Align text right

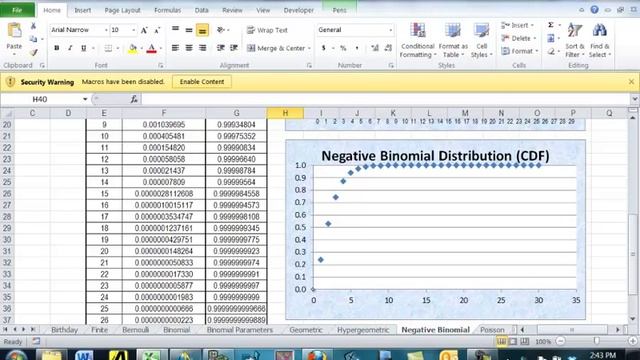pyautogui.click(x=202, y=48)
